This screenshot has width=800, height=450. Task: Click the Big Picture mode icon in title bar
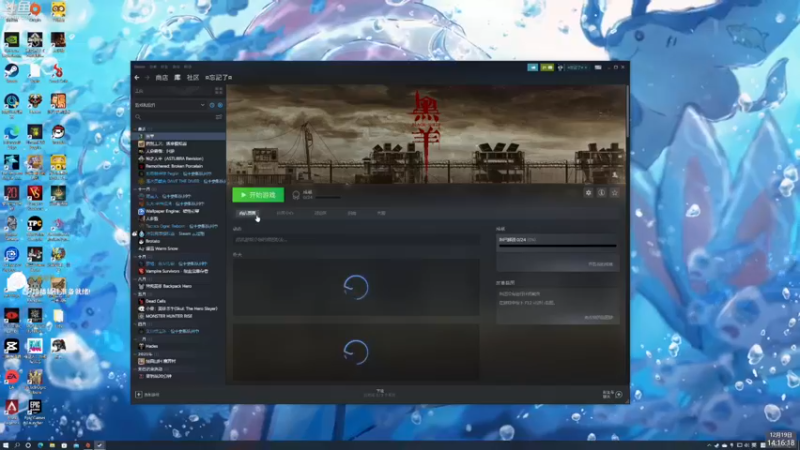[598, 67]
